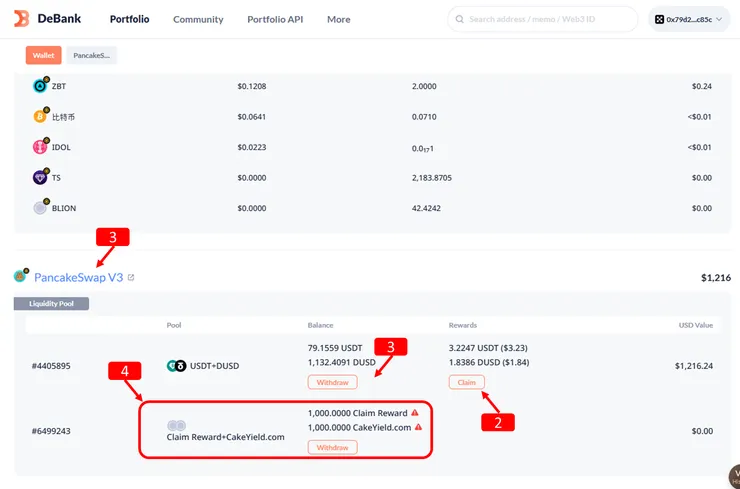
Task: Click the Claim Reward+CakeYield.com pair icon
Action: pyautogui.click(x=177, y=426)
